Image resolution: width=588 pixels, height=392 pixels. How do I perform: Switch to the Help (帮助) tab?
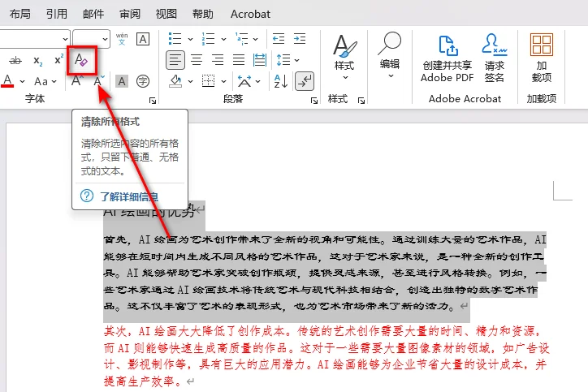(x=203, y=14)
